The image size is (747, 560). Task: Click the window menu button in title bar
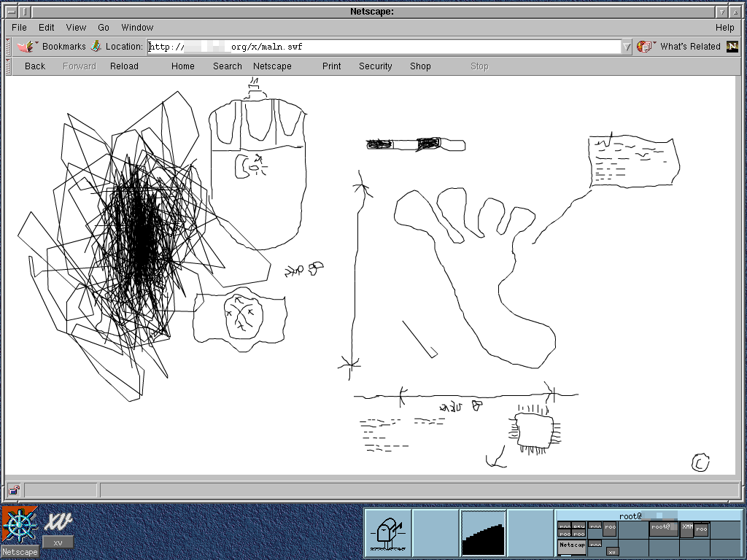click(12, 12)
